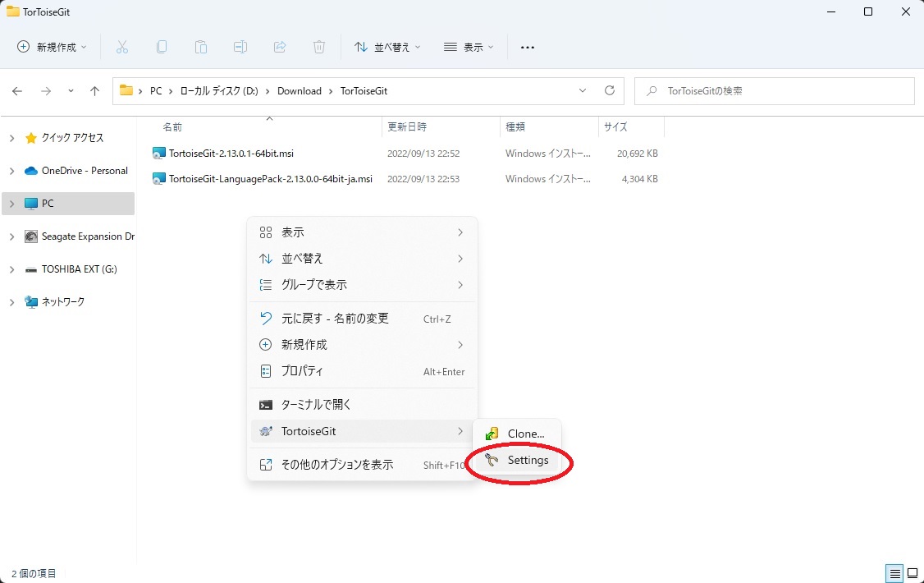Click the TortoiseGit turtle icon

click(x=266, y=432)
